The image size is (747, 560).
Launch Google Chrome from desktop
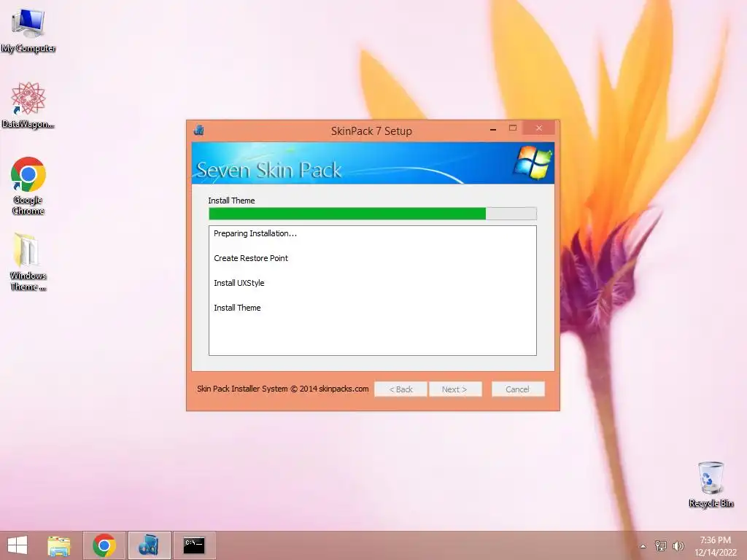28,186
